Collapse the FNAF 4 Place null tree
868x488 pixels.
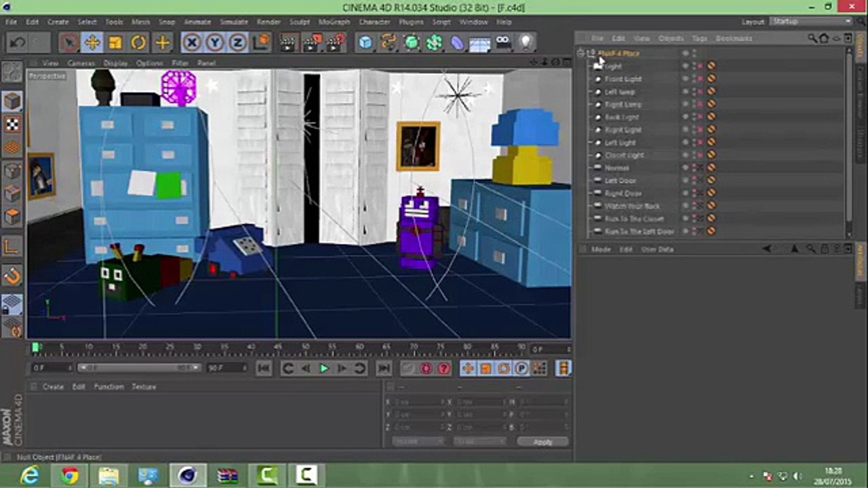[581, 53]
